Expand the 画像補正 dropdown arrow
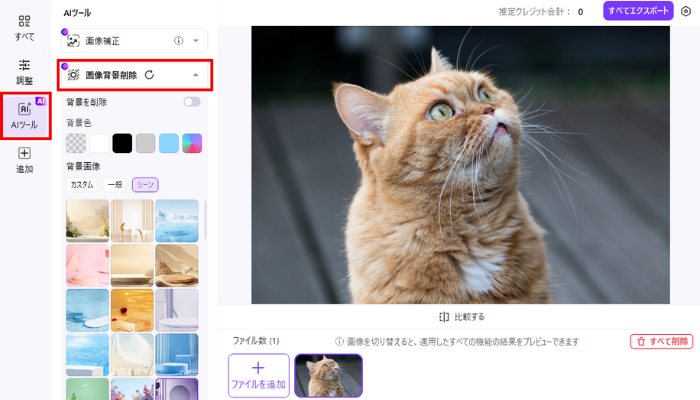Viewport: 700px width, 400px height. pyautogui.click(x=196, y=41)
